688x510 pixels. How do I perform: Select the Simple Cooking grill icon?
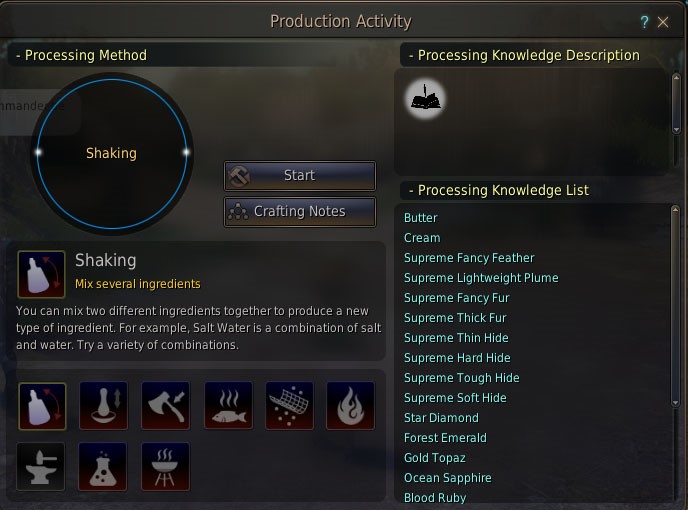click(x=165, y=467)
